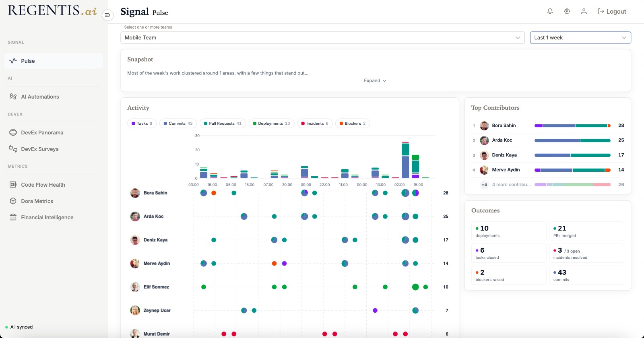
Task: Click the AI Automations sidebar icon
Action: tap(13, 97)
